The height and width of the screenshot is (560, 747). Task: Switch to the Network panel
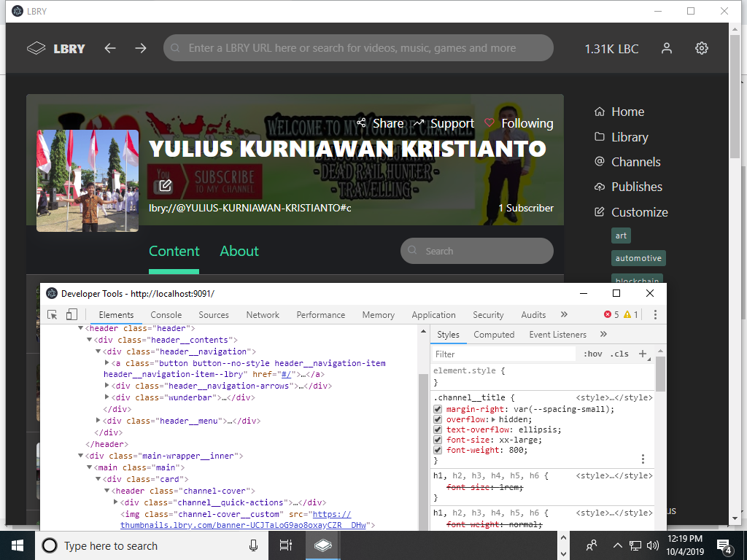[x=263, y=315]
